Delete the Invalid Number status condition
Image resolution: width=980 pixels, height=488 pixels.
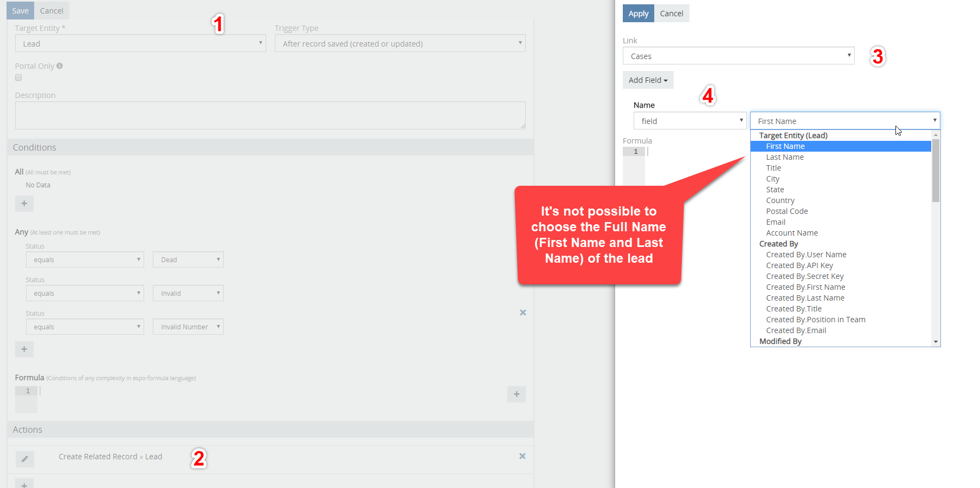click(x=523, y=313)
